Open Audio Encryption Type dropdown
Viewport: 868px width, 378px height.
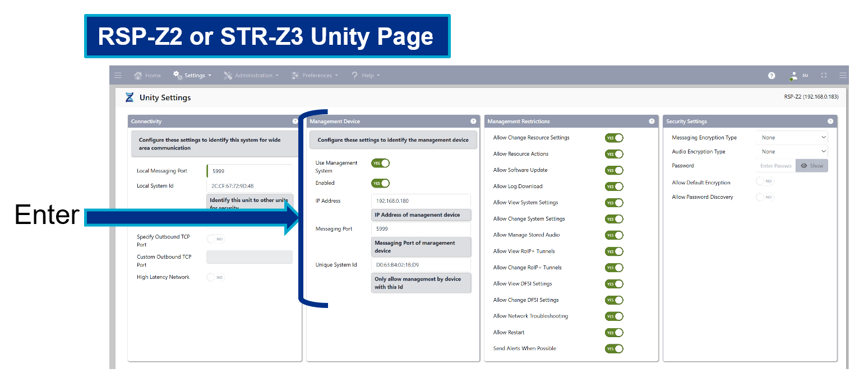pyautogui.click(x=792, y=151)
